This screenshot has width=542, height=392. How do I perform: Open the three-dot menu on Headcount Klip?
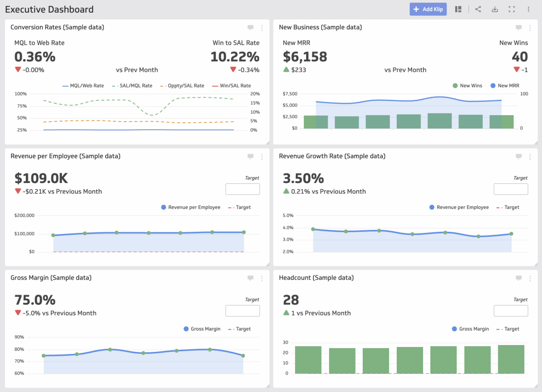coord(530,278)
